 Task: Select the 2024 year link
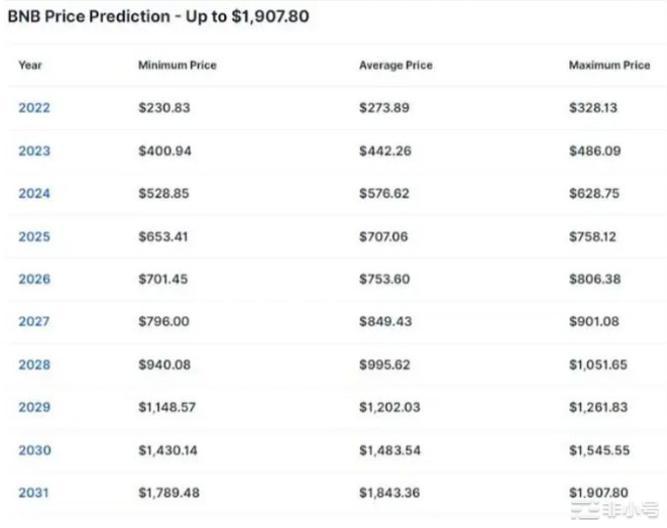point(34,193)
